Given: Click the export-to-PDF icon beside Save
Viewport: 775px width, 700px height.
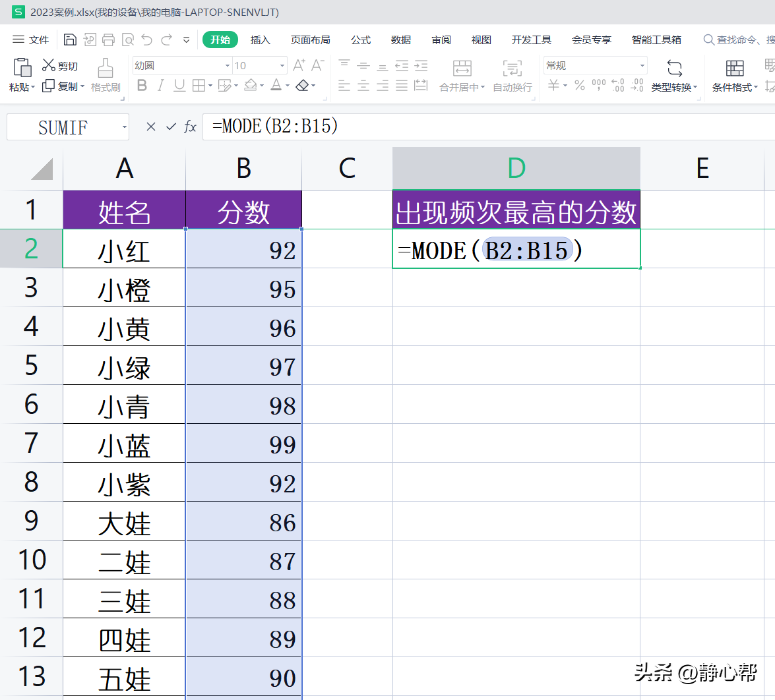Looking at the screenshot, I should (x=90, y=40).
